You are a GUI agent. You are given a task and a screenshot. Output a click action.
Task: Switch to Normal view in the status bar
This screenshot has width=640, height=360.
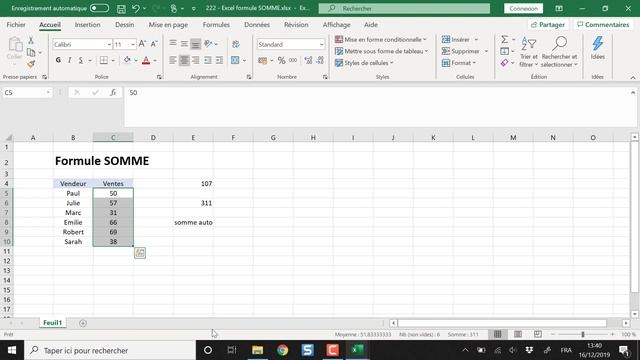click(498, 334)
